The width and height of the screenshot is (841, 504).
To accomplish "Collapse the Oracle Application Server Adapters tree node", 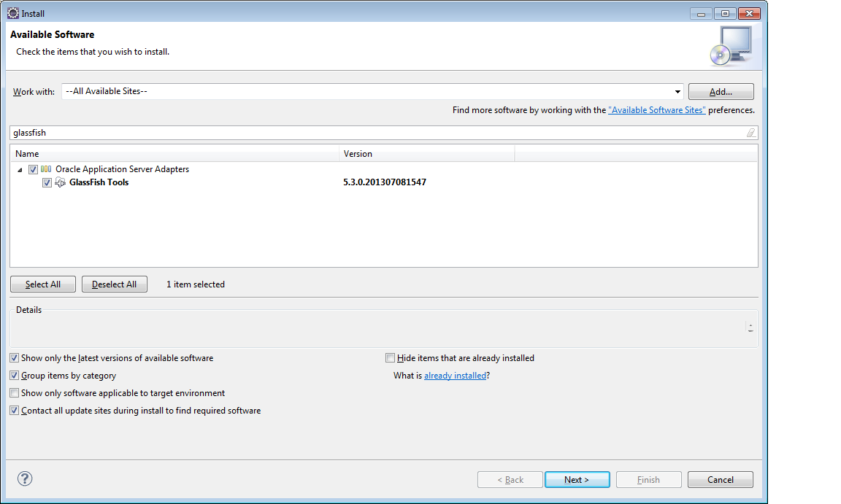I will [x=20, y=168].
